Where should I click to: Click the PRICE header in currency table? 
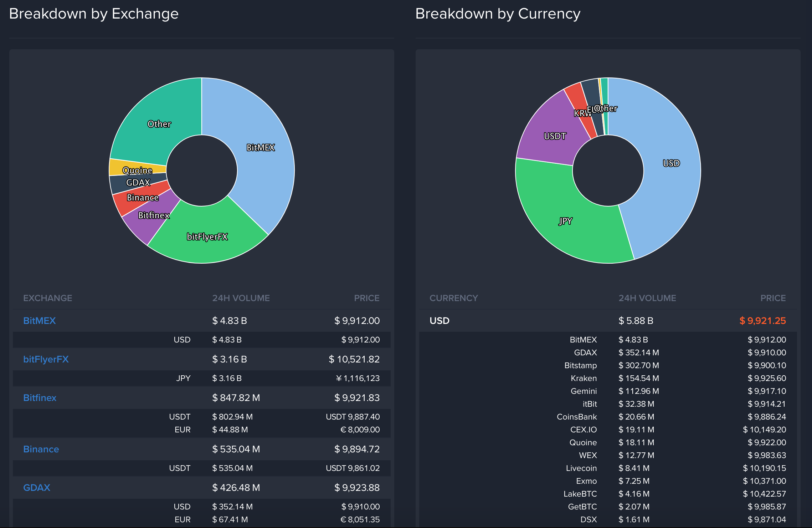773,298
